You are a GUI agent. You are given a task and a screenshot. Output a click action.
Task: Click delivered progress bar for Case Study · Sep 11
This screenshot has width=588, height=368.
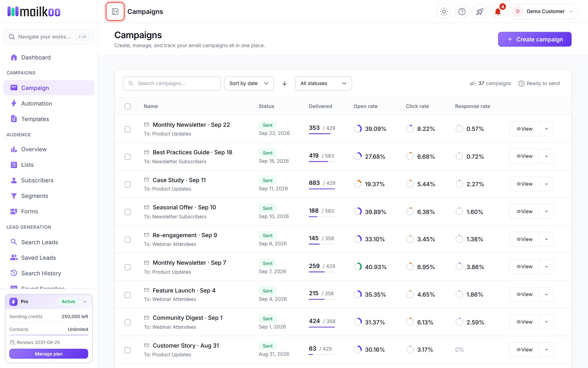coord(322,189)
